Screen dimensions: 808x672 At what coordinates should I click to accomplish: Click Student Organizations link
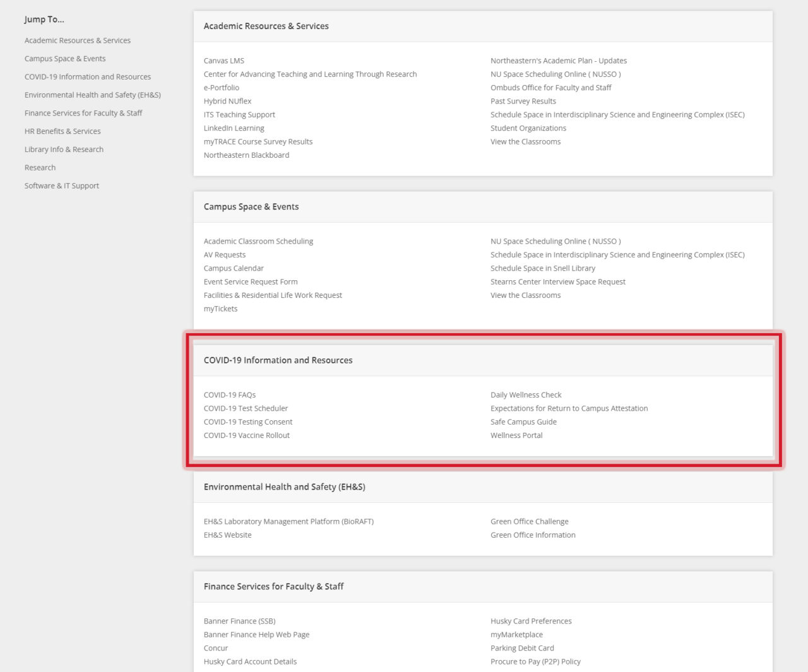point(528,128)
